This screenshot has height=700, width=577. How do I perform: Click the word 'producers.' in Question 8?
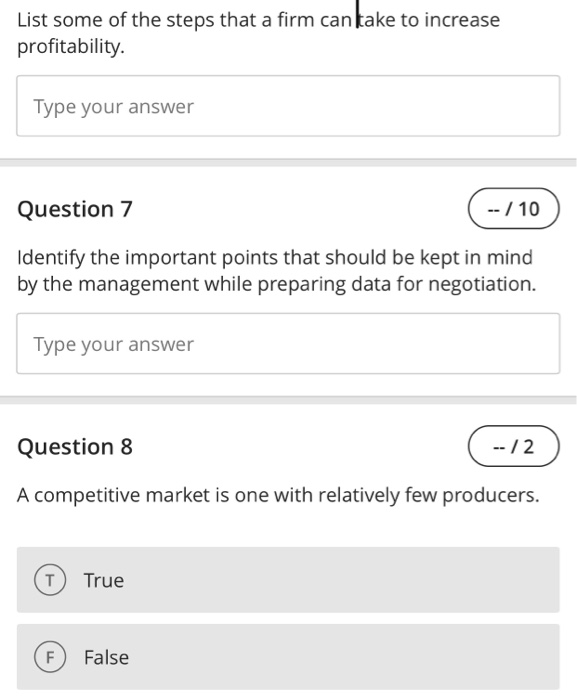coord(491,496)
